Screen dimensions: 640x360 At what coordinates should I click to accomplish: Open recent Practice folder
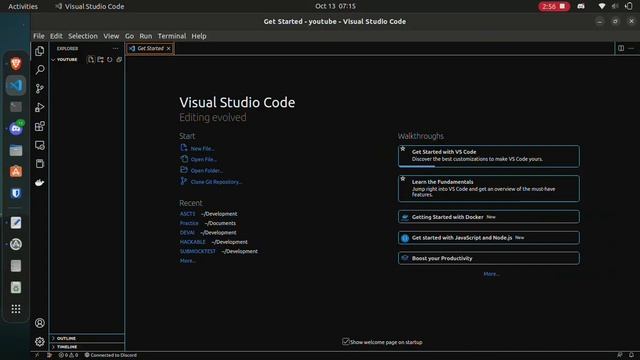pos(189,223)
